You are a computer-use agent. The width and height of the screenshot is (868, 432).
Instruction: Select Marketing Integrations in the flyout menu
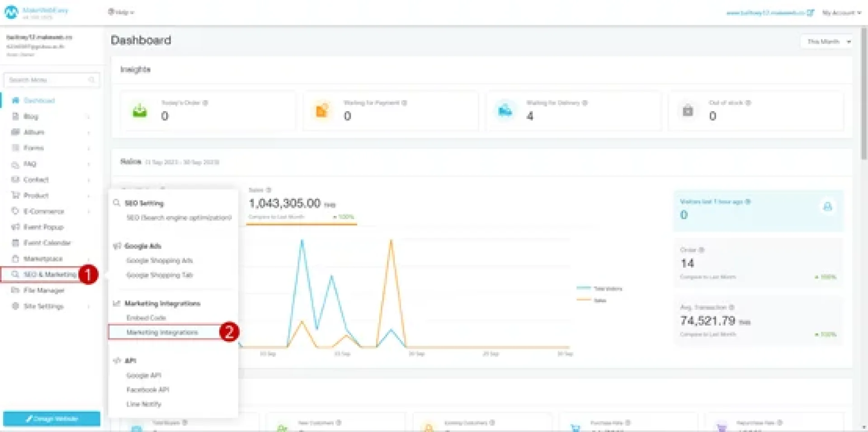click(162, 333)
